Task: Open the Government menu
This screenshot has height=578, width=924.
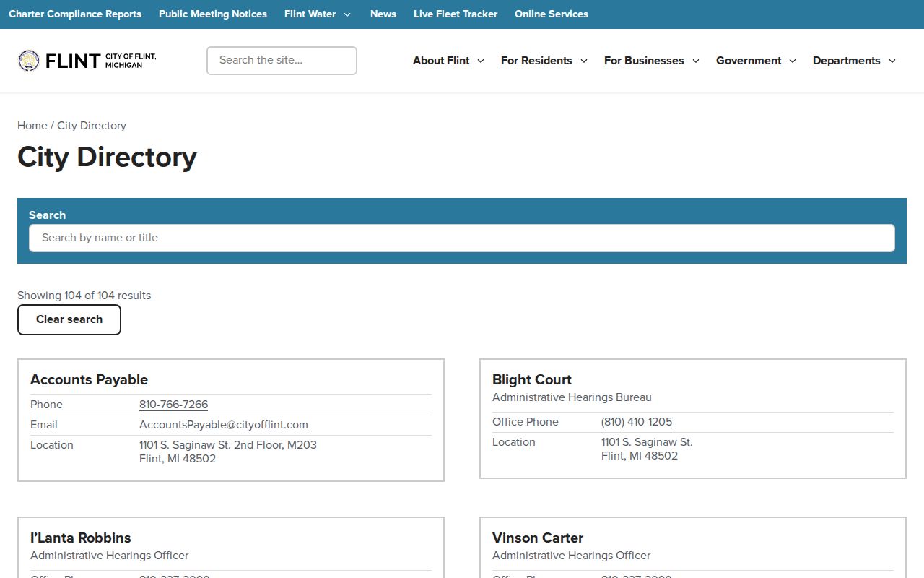Action: coord(749,61)
